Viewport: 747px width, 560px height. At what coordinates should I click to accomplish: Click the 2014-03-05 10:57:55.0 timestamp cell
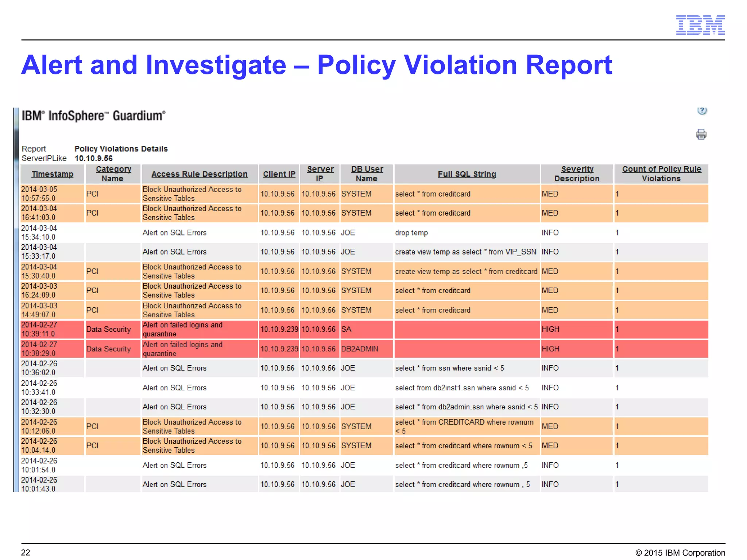pyautogui.click(x=39, y=194)
